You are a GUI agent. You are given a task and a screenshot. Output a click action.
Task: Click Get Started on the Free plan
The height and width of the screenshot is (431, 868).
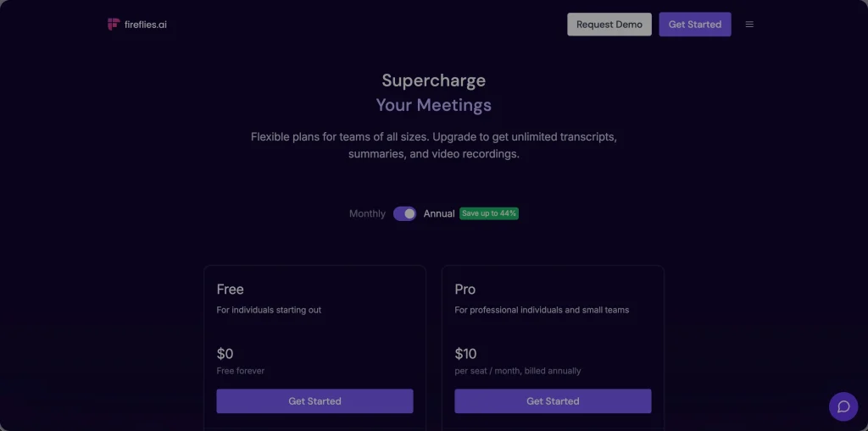click(x=314, y=401)
